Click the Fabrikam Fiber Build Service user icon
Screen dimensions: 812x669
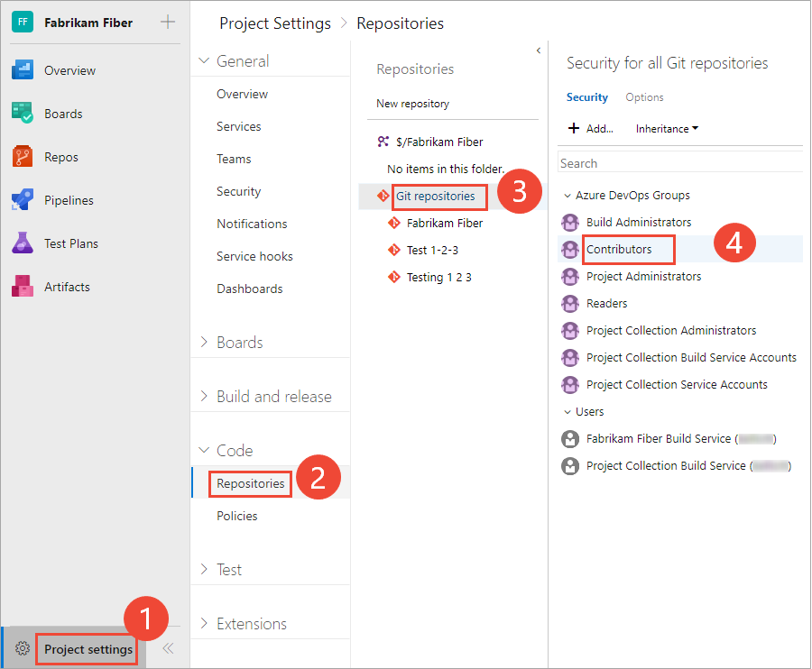(x=570, y=438)
